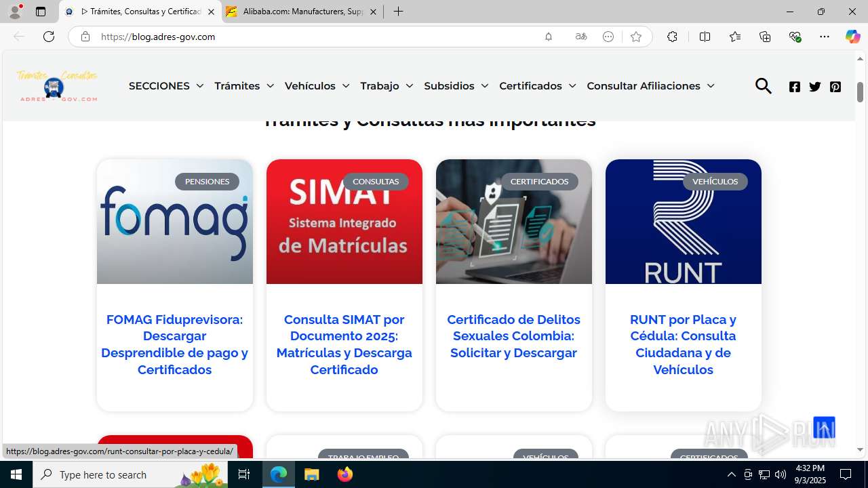Image resolution: width=868 pixels, height=488 pixels.
Task: Open File Explorer from the taskbar
Action: click(312, 474)
